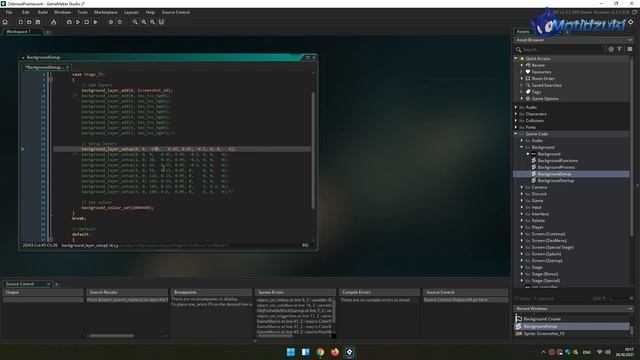Click the code editor vertical scrollbar
The image size is (640, 360).
coord(313,150)
